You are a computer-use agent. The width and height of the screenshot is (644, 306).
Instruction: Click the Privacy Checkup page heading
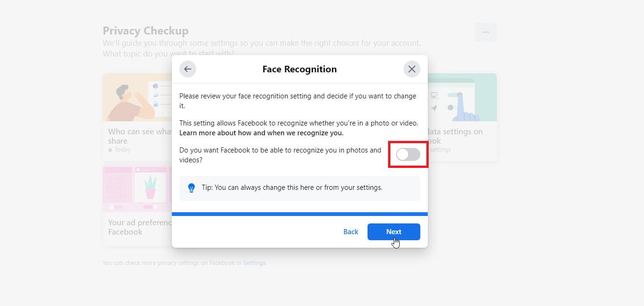click(x=146, y=31)
